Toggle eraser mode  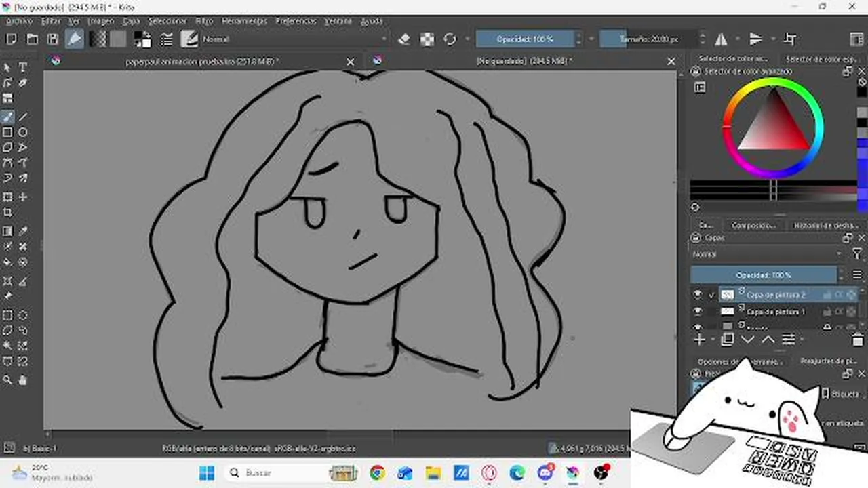coord(404,39)
